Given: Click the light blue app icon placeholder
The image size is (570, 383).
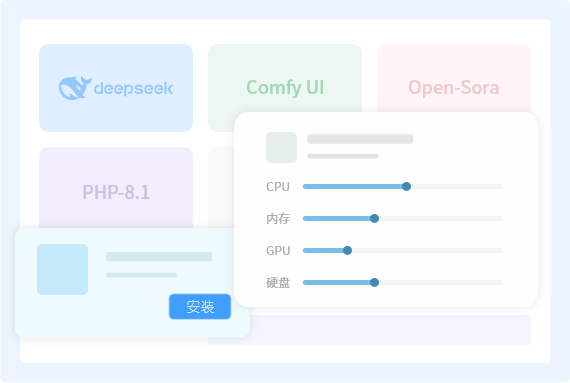Looking at the screenshot, I should coord(63,269).
